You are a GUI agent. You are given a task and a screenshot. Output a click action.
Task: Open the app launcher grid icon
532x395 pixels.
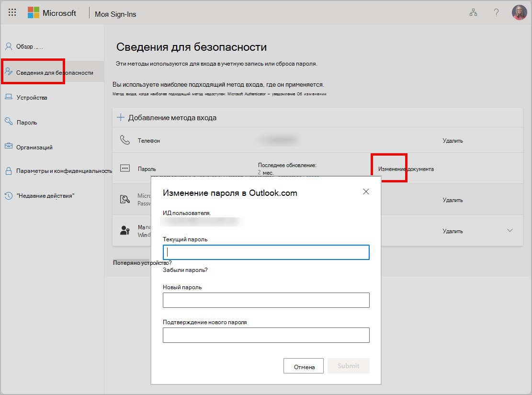tap(12, 12)
